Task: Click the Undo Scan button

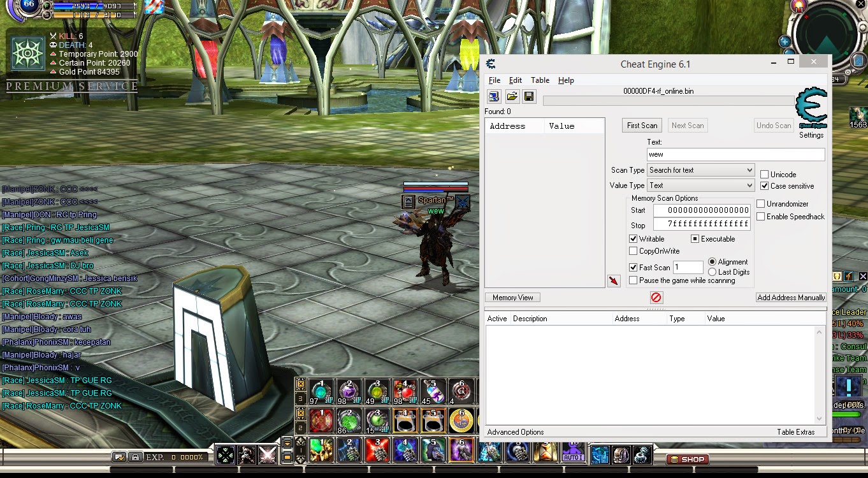Action: pos(774,126)
